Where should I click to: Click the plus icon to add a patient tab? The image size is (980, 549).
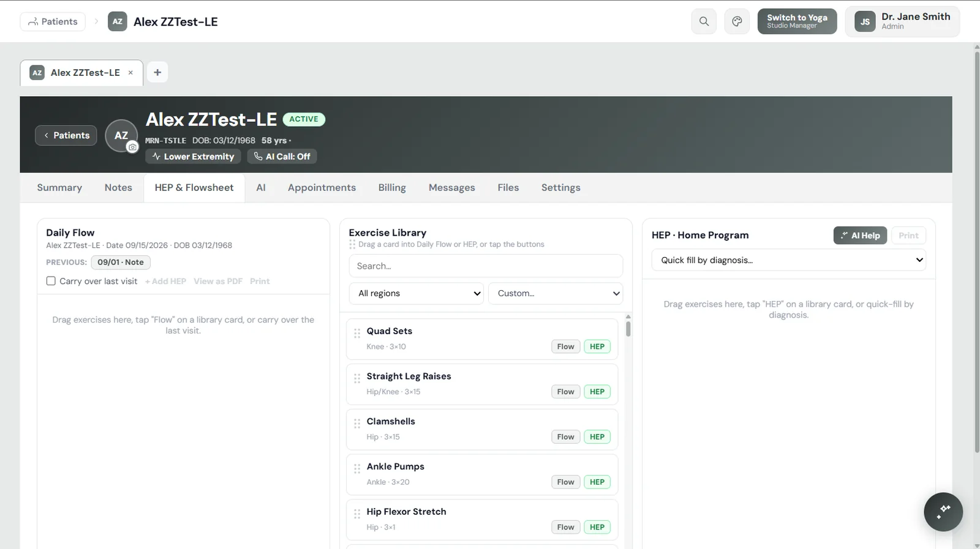pyautogui.click(x=157, y=72)
